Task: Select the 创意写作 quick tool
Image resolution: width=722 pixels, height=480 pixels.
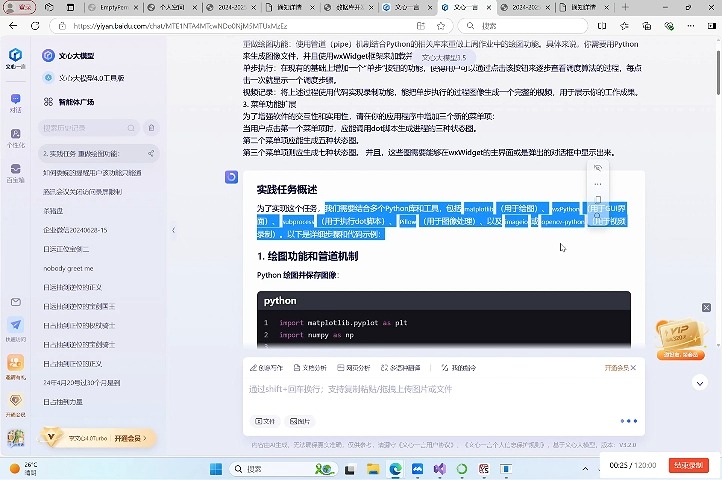Action: pyautogui.click(x=266, y=368)
